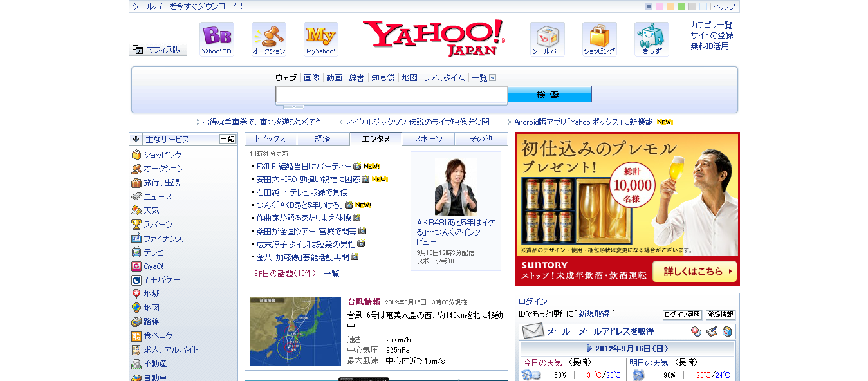868x381 pixels.
Task: Open the ヘルプ link
Action: click(x=725, y=6)
